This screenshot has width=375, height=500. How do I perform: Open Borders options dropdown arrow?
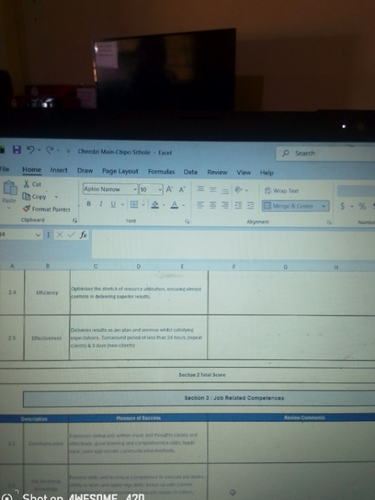(143, 204)
